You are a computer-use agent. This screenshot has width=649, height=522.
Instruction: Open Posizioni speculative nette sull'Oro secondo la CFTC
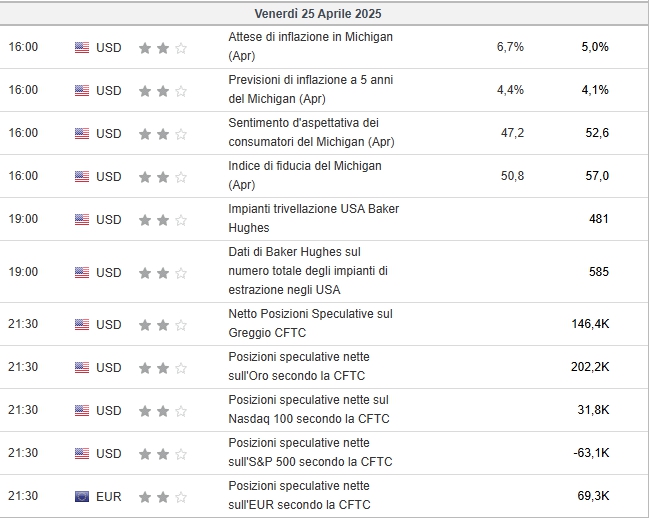coord(299,366)
